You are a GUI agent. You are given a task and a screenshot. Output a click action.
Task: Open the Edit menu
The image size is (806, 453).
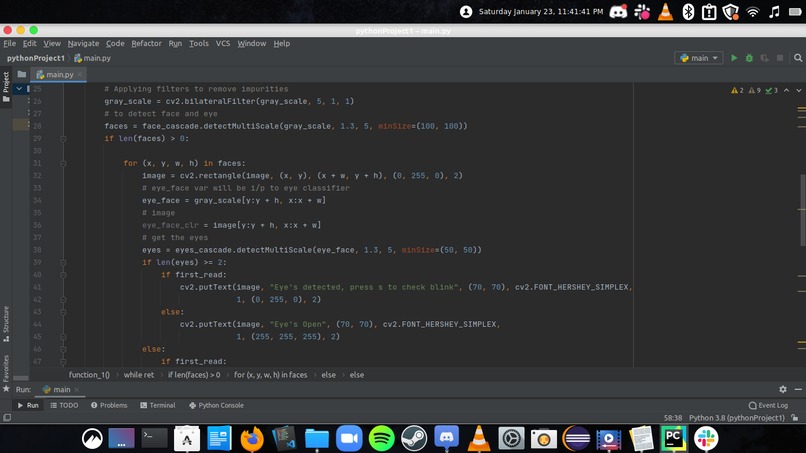coord(29,44)
